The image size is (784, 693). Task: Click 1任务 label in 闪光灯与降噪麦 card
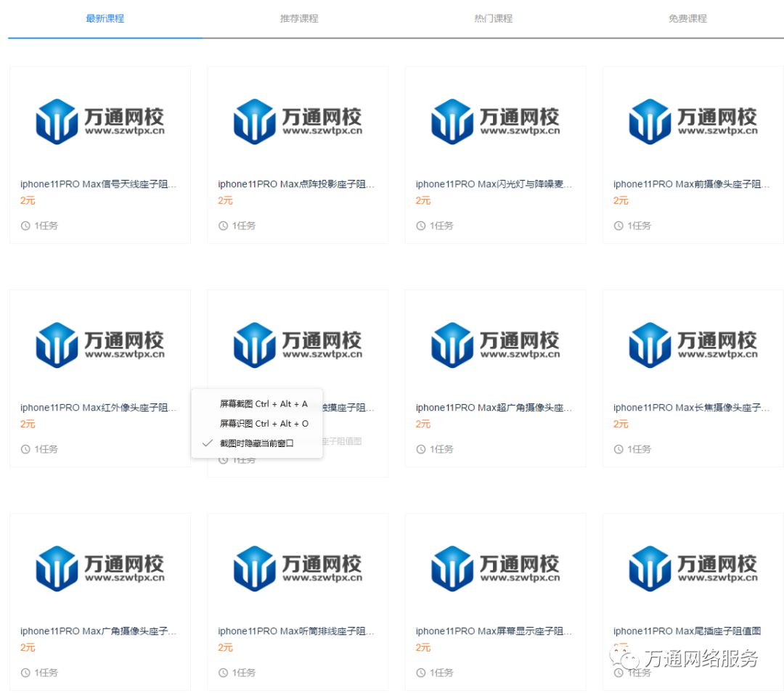441,226
